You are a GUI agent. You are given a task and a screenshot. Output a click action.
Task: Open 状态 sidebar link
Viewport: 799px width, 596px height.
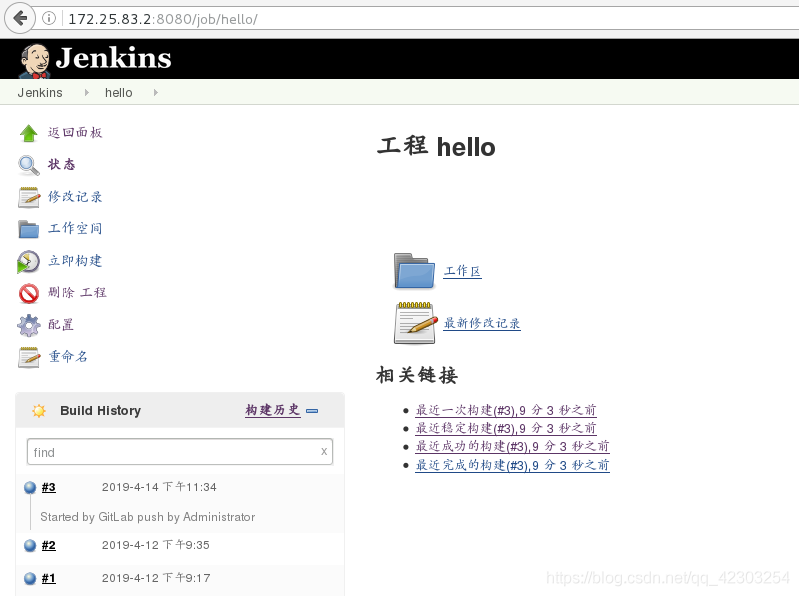[x=62, y=164]
